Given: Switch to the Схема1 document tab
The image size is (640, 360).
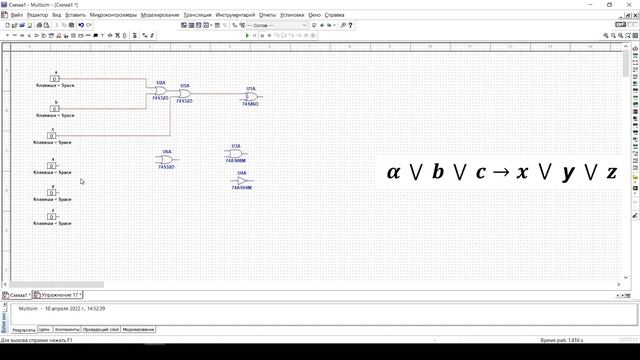Looking at the screenshot, I should click(x=17, y=295).
